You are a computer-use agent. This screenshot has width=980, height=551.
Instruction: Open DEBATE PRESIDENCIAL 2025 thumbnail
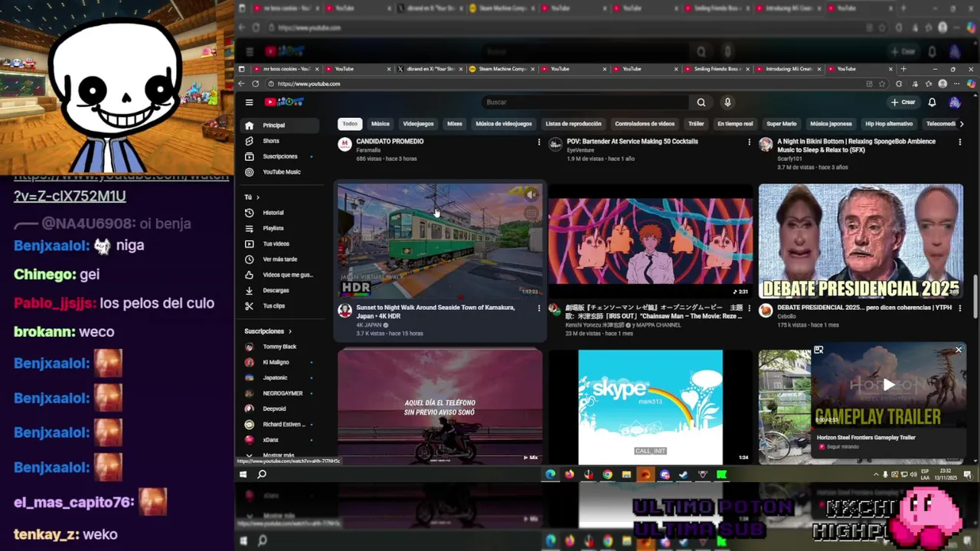click(x=861, y=241)
